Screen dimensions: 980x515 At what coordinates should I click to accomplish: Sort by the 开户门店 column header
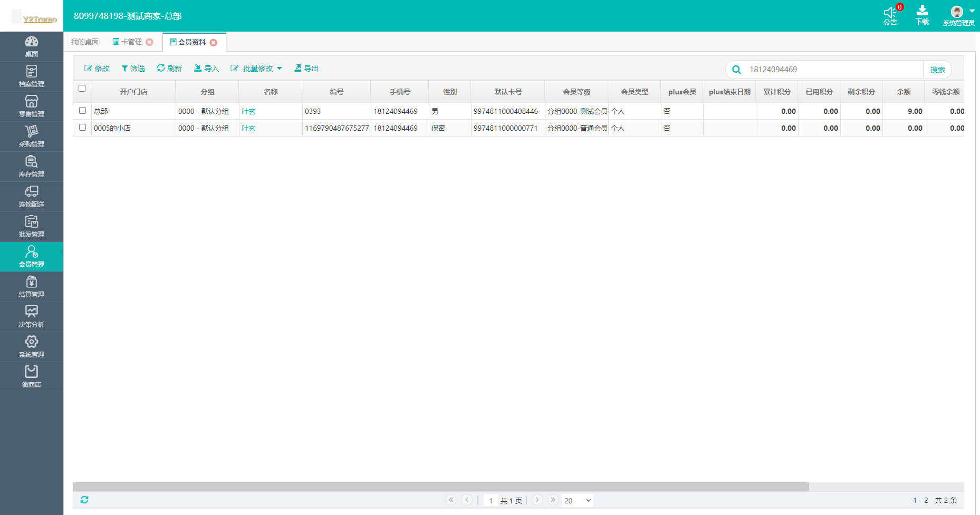(x=133, y=92)
